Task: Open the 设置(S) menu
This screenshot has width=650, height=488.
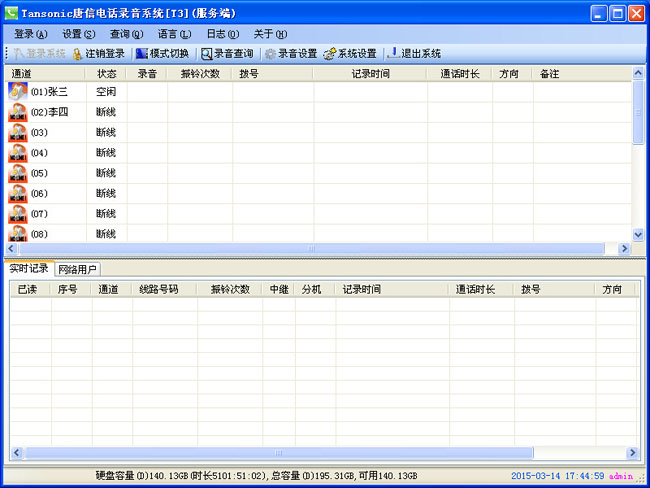Action: click(x=79, y=34)
